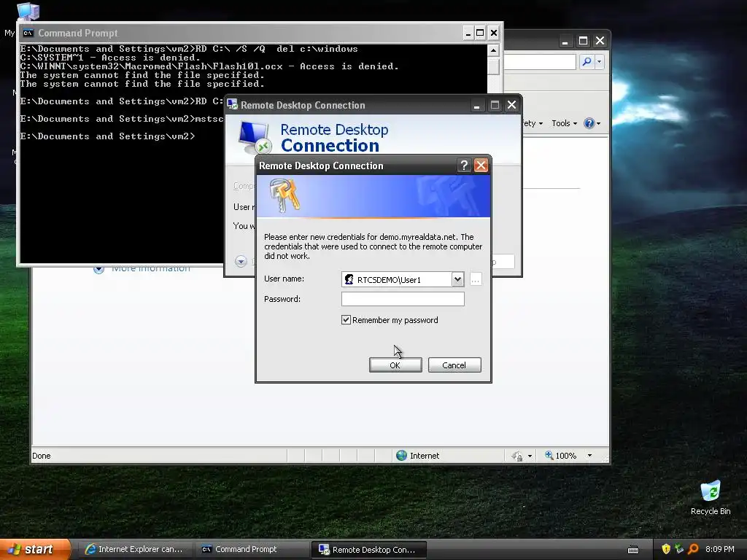Click OK in the credentials dialog
This screenshot has width=747, height=560.
395,365
